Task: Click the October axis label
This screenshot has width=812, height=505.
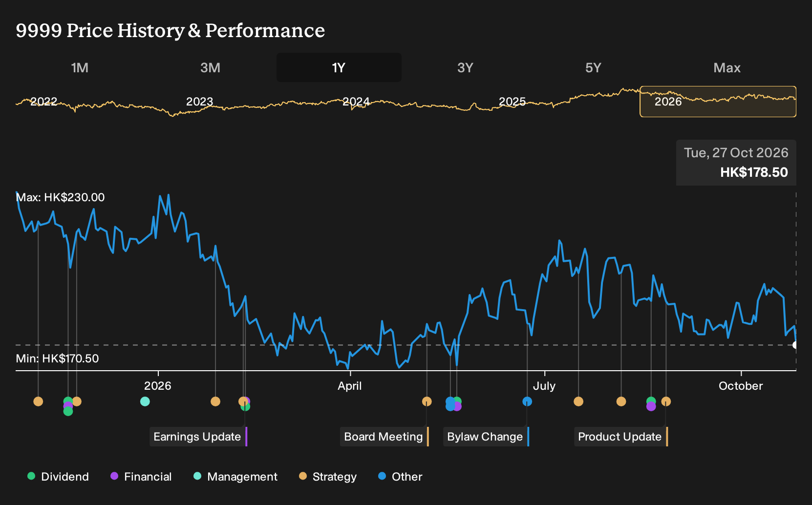Action: tap(741, 386)
